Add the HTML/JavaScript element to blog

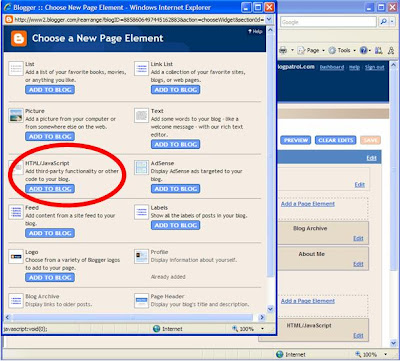pos(50,189)
